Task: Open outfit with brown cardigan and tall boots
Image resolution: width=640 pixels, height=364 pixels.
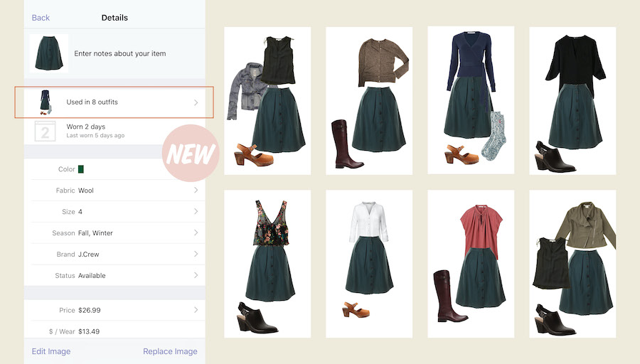Action: tap(369, 101)
